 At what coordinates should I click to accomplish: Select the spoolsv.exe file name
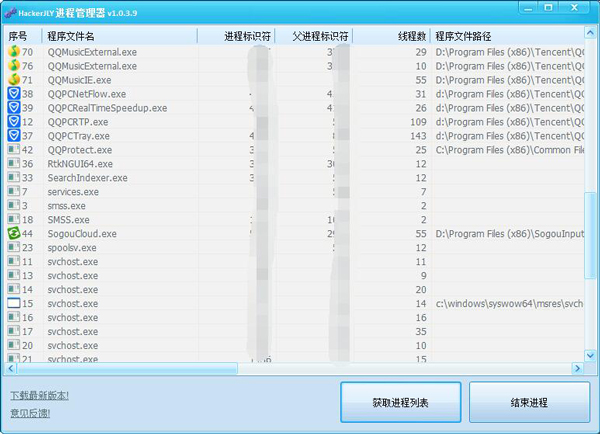click(72, 248)
